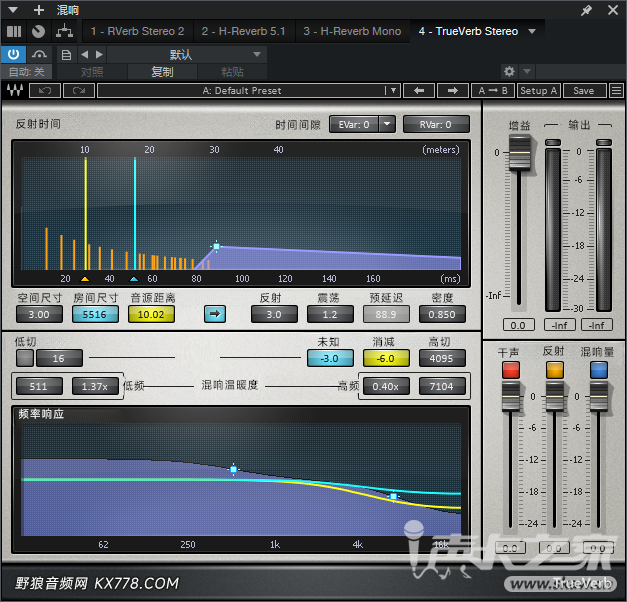The width and height of the screenshot is (627, 602).
Task: Click the 房间尺寸 value 5516
Action: coord(95,314)
